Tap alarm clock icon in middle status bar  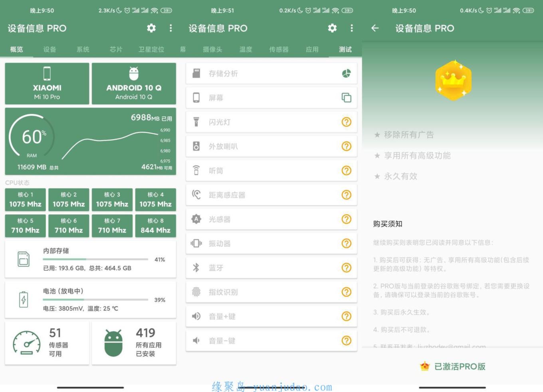(308, 11)
